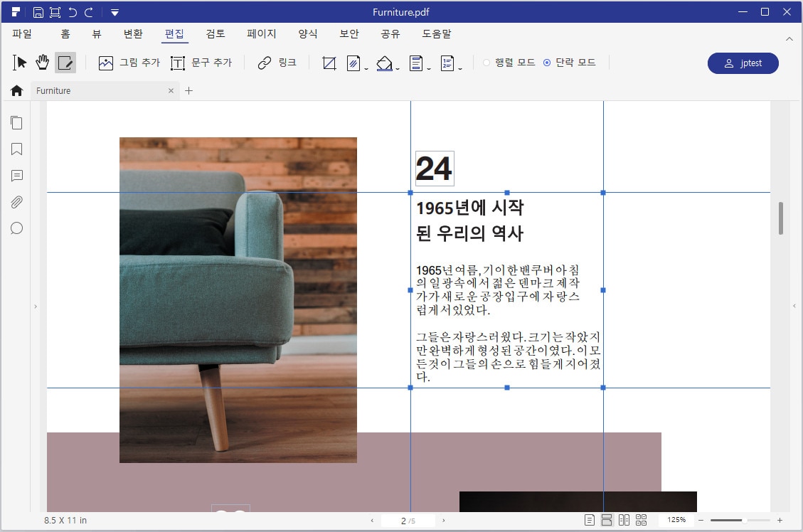803x532 pixels.
Task: Click the Watermark tool icon
Action: point(353,63)
